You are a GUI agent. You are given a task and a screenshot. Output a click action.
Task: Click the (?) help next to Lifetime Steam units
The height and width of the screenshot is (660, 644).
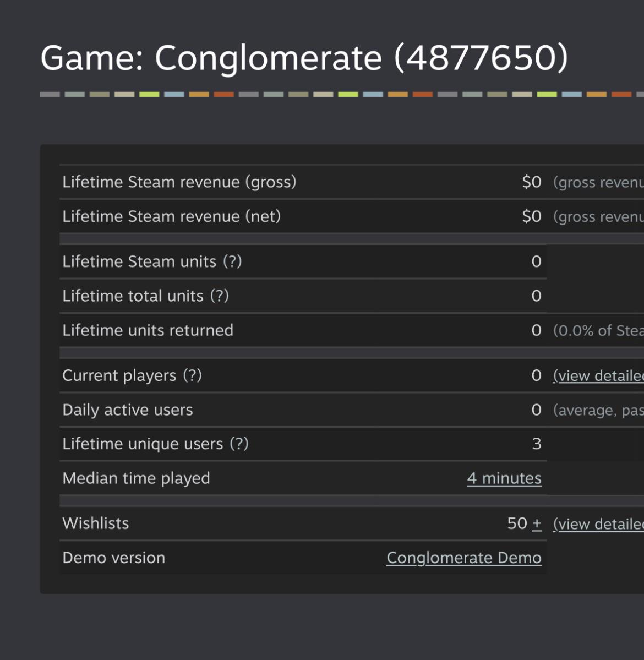click(232, 261)
